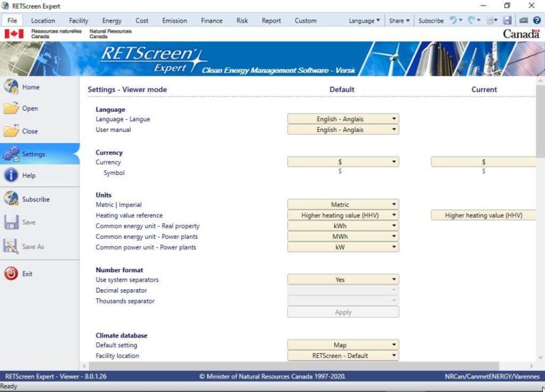This screenshot has width=545, height=392.
Task: Click the disabled Decimal separator dropdown
Action: (343, 290)
